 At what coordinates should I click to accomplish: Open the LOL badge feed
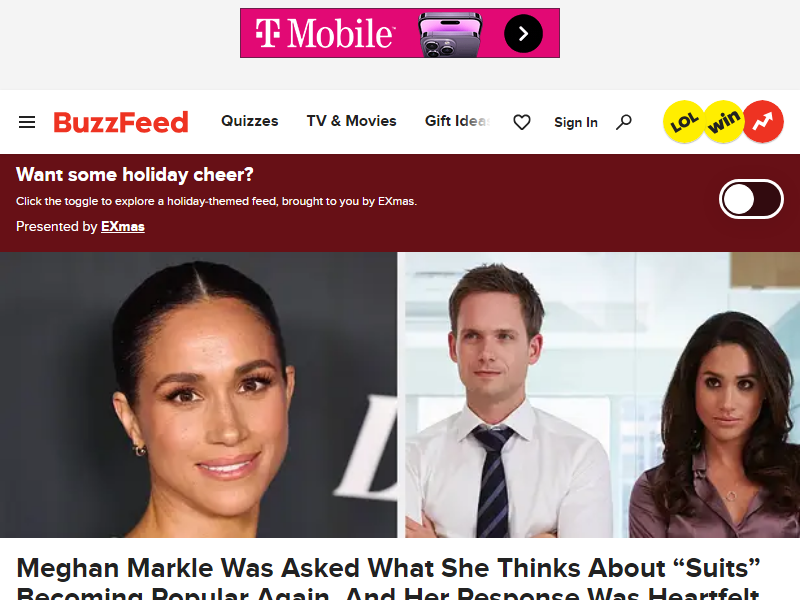(684, 122)
